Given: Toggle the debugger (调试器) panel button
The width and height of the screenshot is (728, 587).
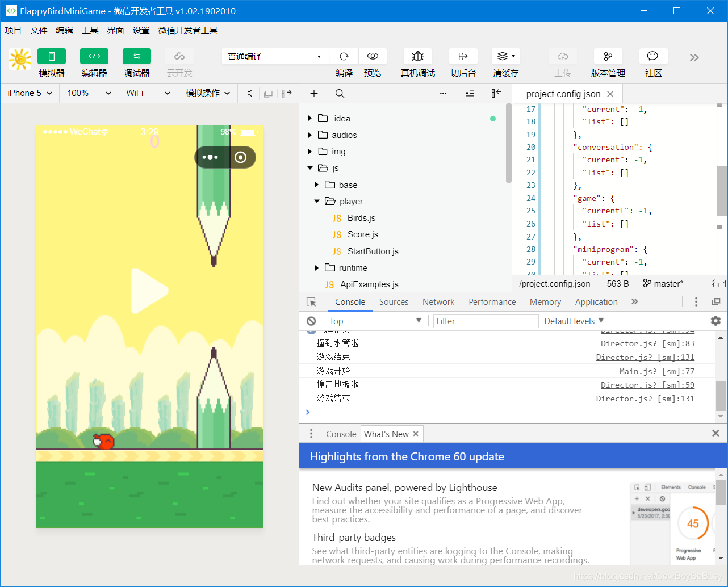Looking at the screenshot, I should pyautogui.click(x=137, y=56).
